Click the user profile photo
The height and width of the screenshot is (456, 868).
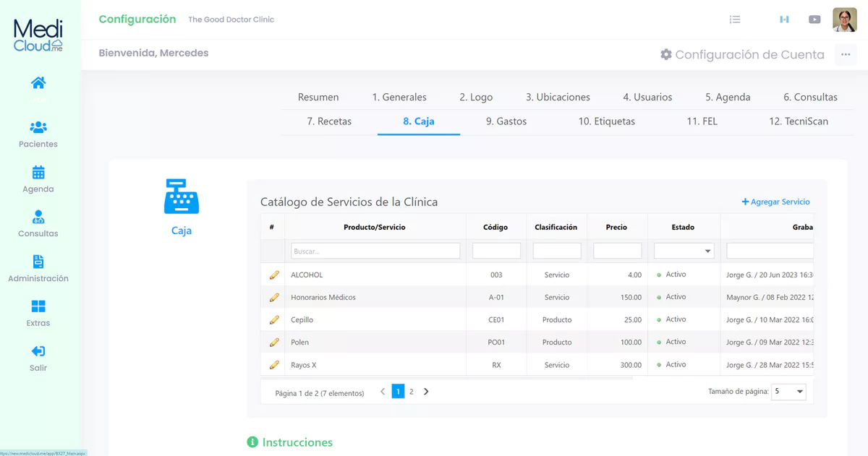pyautogui.click(x=844, y=20)
